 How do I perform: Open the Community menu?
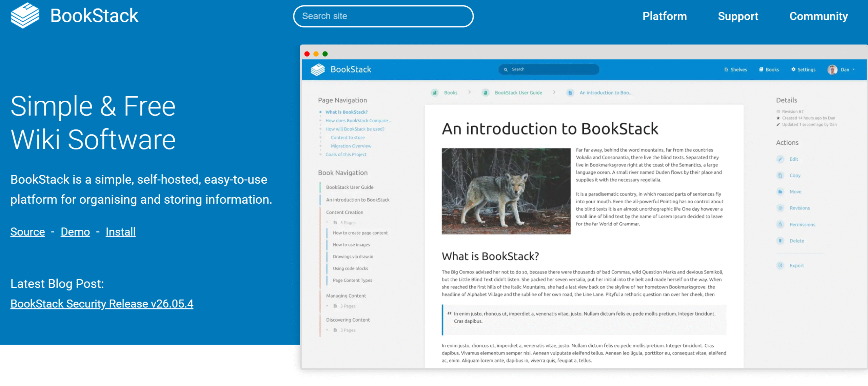[x=818, y=16]
